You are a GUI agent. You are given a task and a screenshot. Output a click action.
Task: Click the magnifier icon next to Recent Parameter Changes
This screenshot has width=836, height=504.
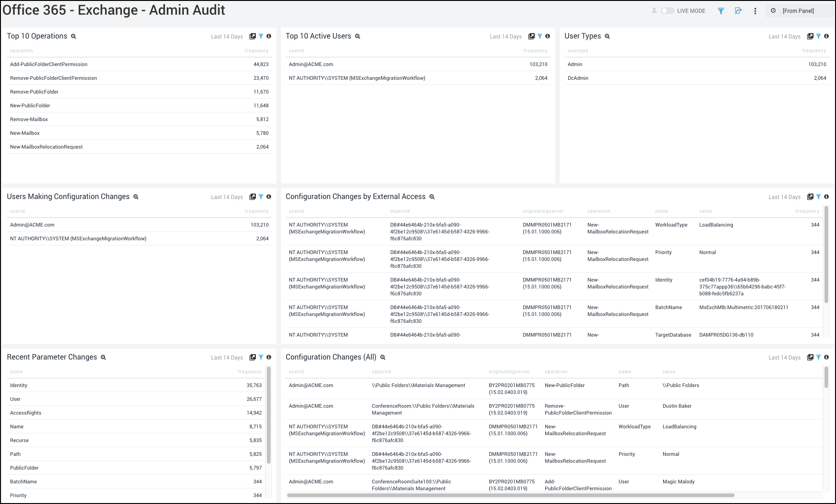(104, 357)
